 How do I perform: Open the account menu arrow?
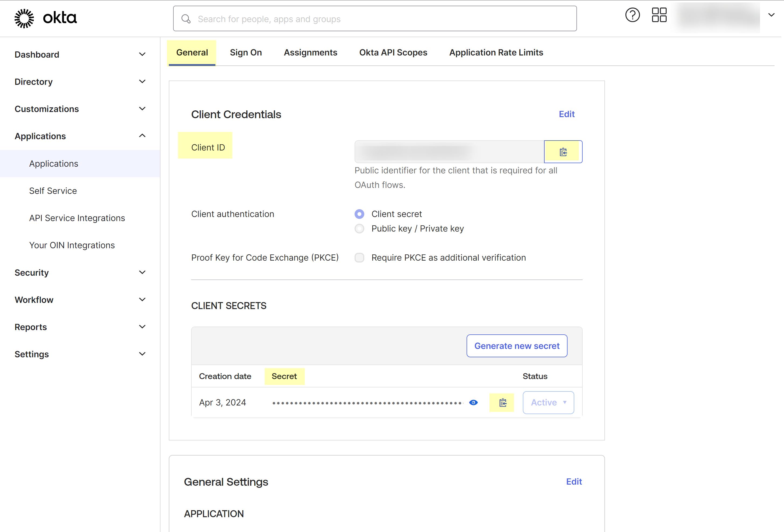tap(771, 15)
